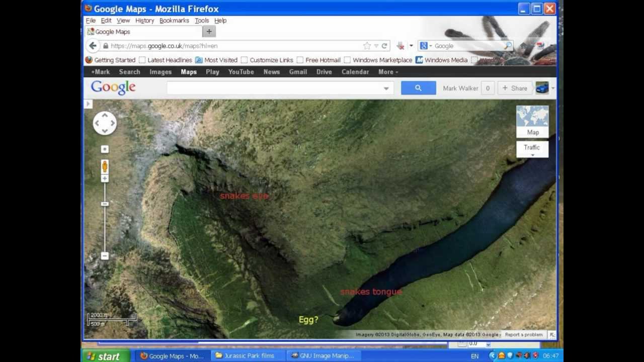The height and width of the screenshot is (362, 644).
Task: Click the search magnifier in Firefox search box
Action: coord(508,46)
